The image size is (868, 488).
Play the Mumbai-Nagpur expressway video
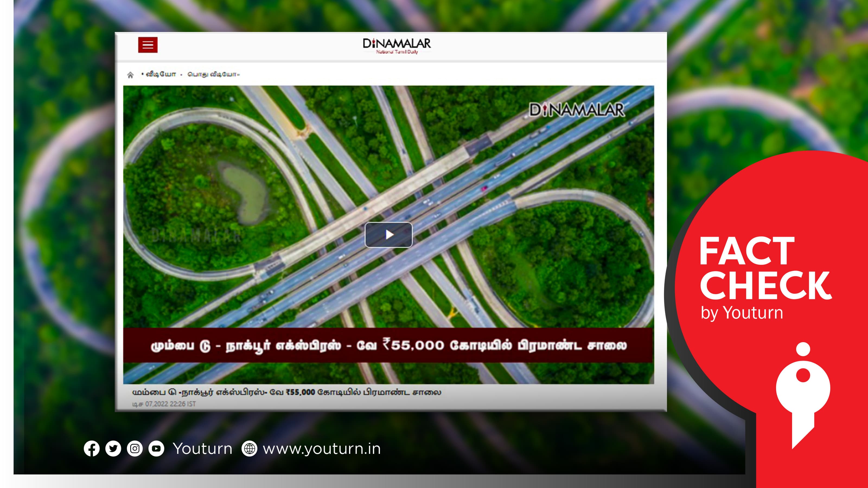388,235
